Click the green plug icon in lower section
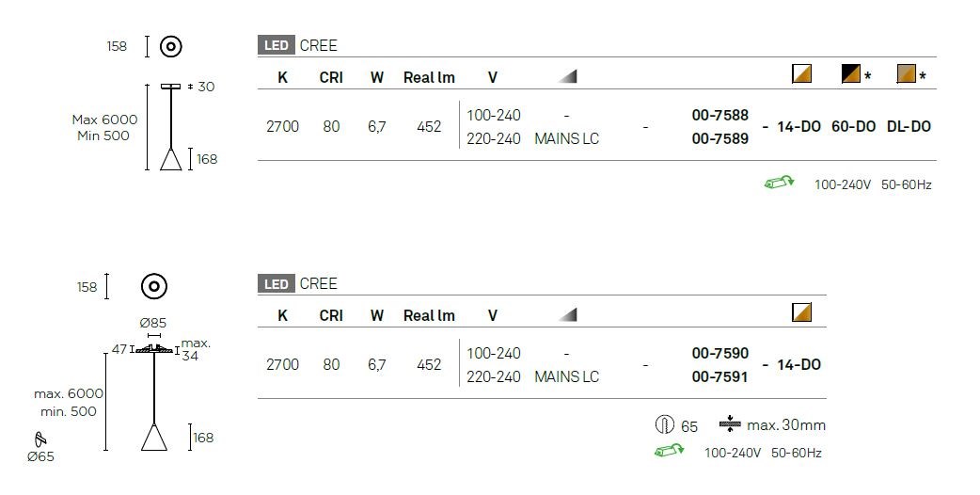Screen dimensions: 980x495 [669, 452]
